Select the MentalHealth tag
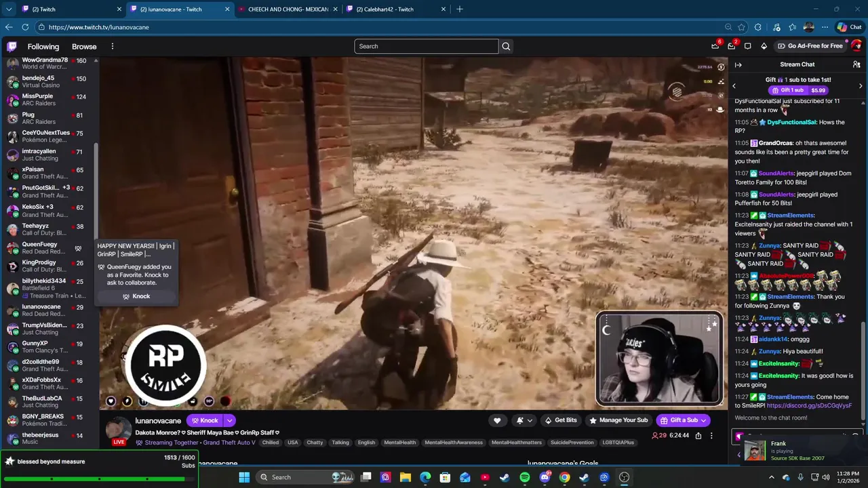868x488 pixels. 399,443
